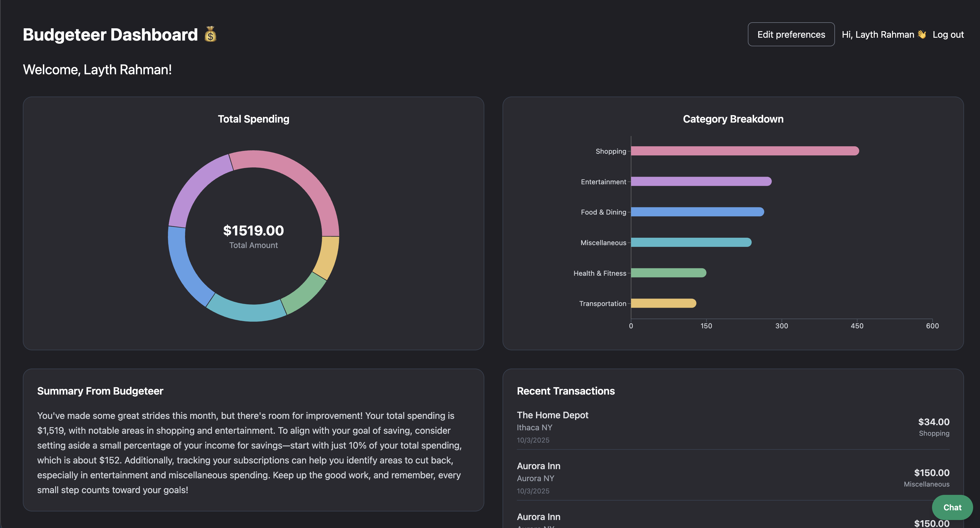Screen dimensions: 980x528
Task: Click the Transportation bar in the chart
Action: pos(663,303)
